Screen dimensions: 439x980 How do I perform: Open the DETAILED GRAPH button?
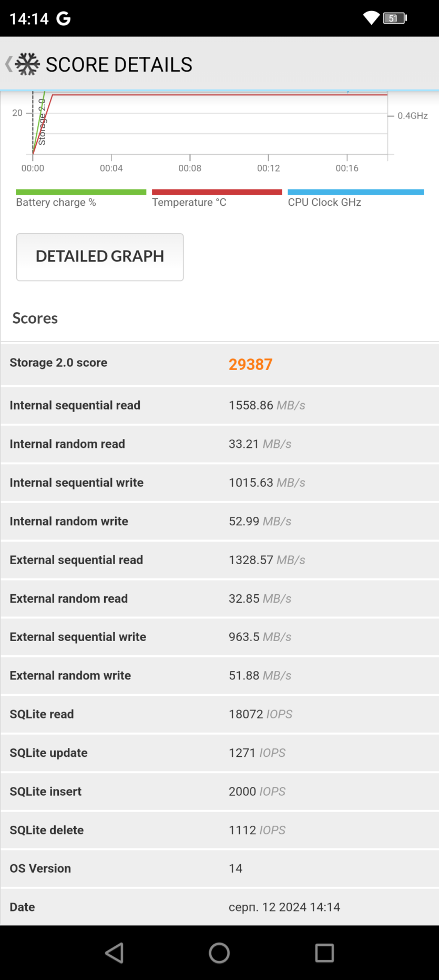point(100,257)
